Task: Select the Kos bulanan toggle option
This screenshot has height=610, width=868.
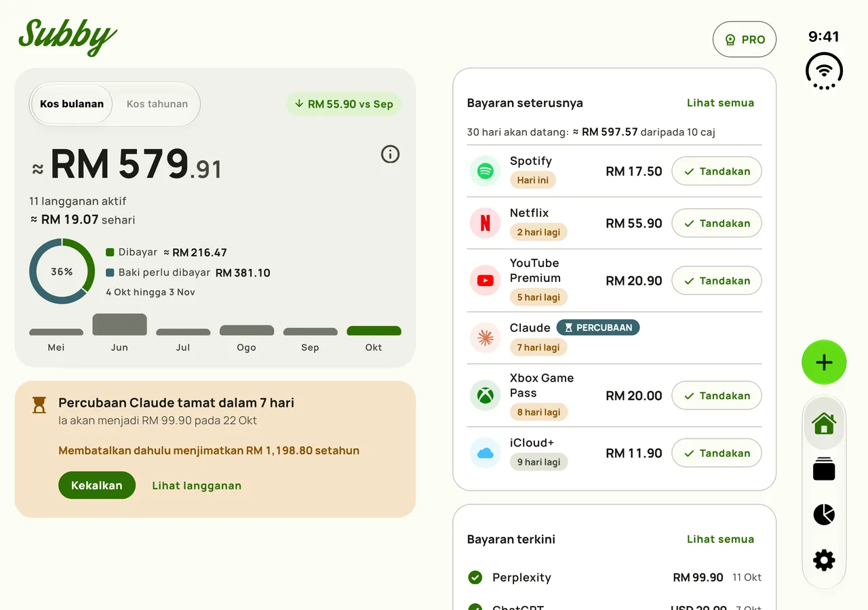Action: click(72, 104)
